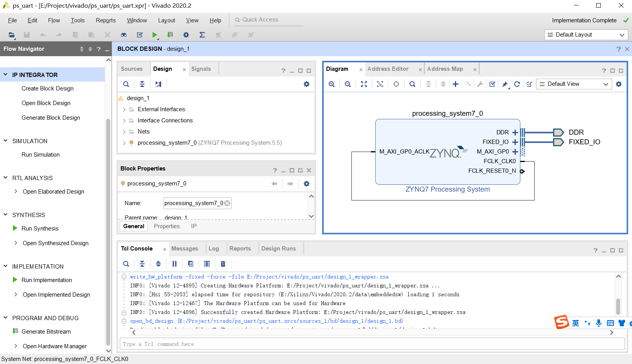Add IP with plus icon in Diagram
This screenshot has height=364, width=632.
pyautogui.click(x=455, y=84)
